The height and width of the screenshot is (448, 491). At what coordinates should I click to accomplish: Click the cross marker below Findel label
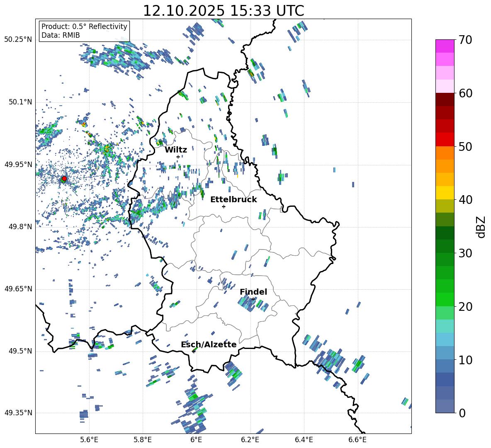pyautogui.click(x=253, y=299)
